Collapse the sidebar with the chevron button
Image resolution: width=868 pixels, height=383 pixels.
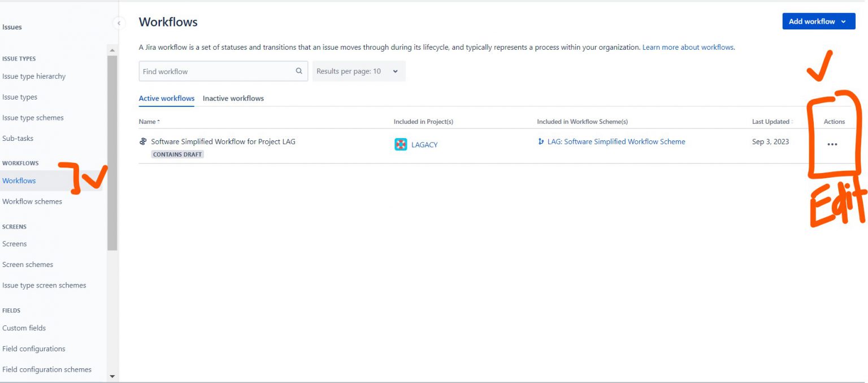pos(119,23)
